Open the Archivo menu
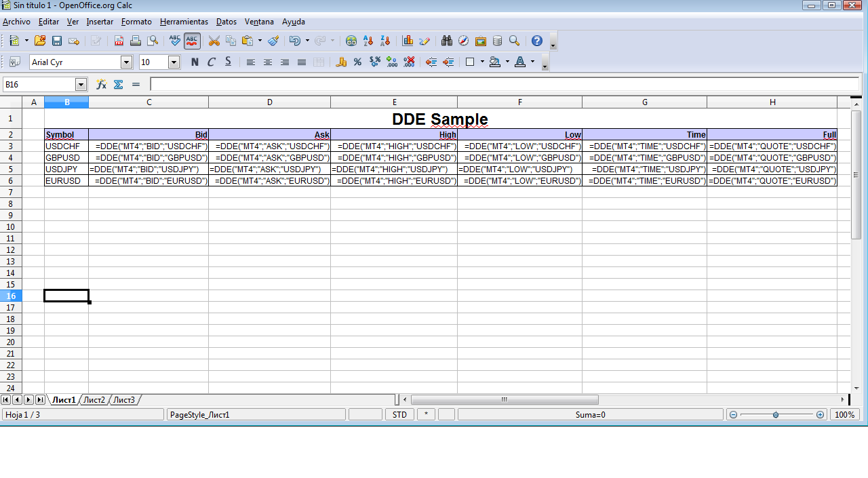 click(16, 22)
